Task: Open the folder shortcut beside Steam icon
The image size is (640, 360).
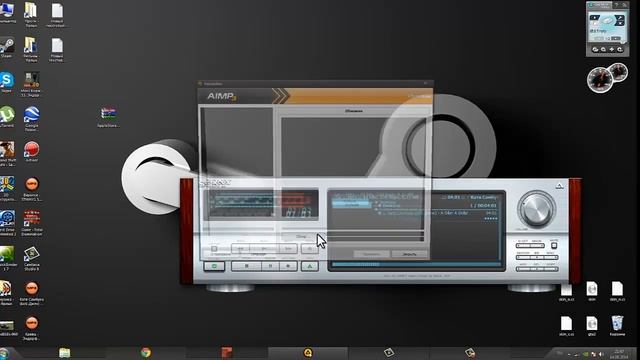Action: (31, 49)
